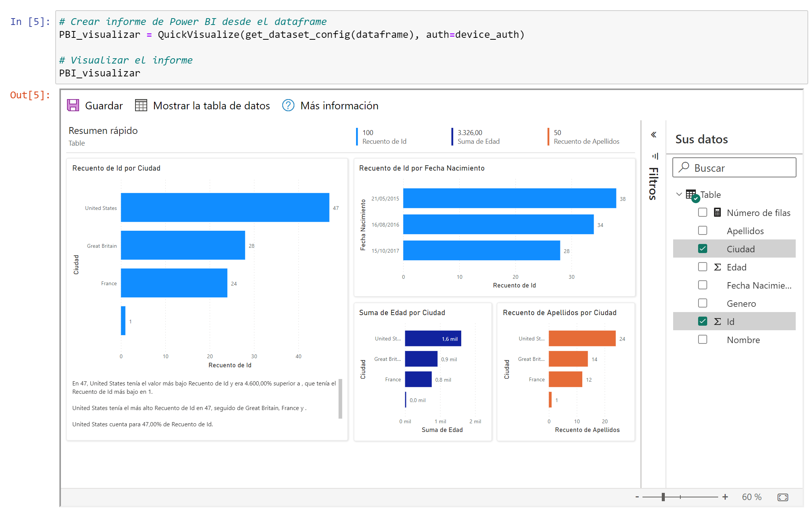Image resolution: width=812 pixels, height=508 pixels.
Task: Check the Apellidos field checkbox
Action: (x=703, y=230)
